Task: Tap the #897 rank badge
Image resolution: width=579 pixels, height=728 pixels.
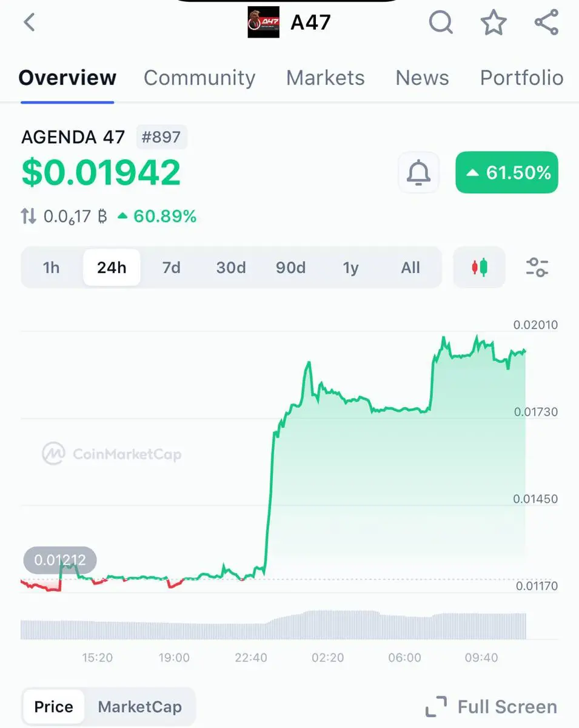Action: tap(161, 137)
